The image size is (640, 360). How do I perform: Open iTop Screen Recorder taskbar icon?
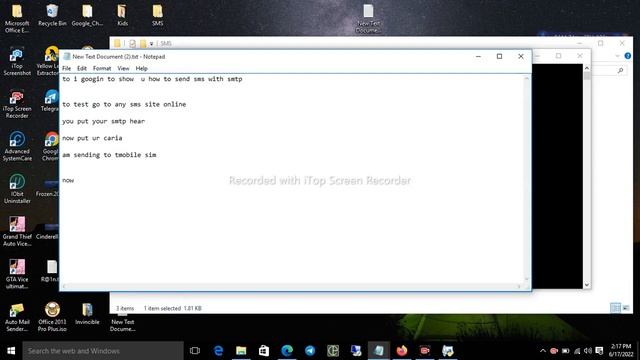424,351
